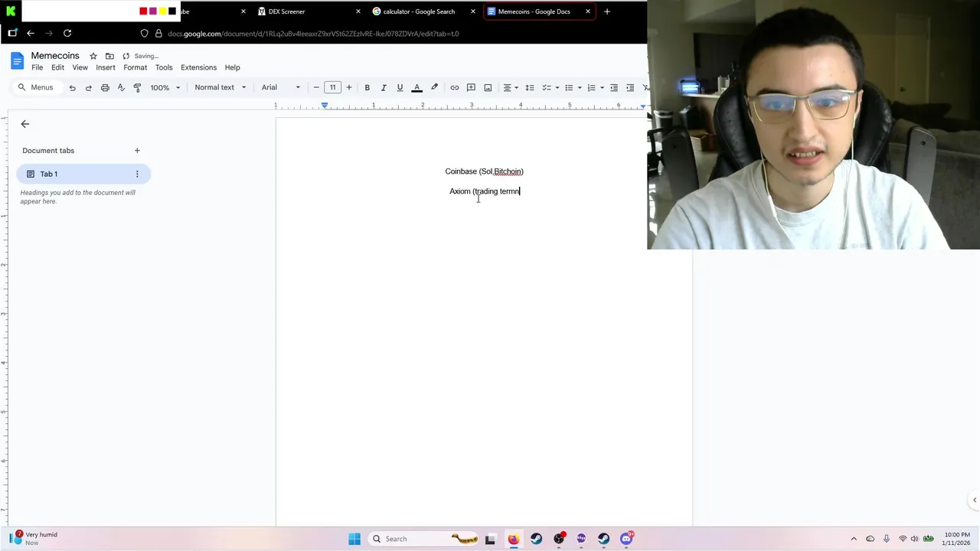This screenshot has height=551, width=980.
Task: Click the browser address bar URL
Action: click(313, 34)
